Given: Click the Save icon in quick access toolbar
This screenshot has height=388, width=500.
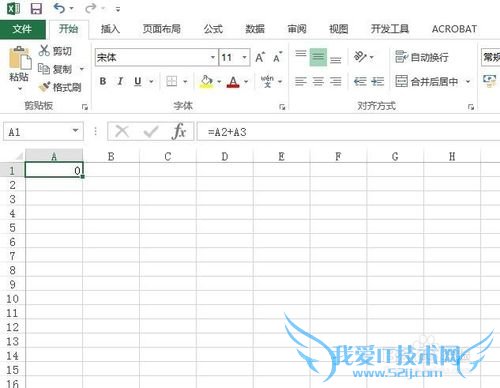Looking at the screenshot, I should pyautogui.click(x=36, y=8).
